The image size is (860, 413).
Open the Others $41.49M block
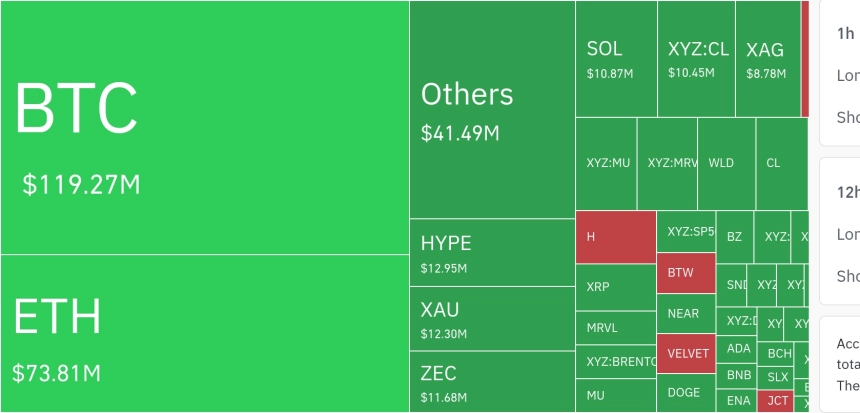coord(492,110)
